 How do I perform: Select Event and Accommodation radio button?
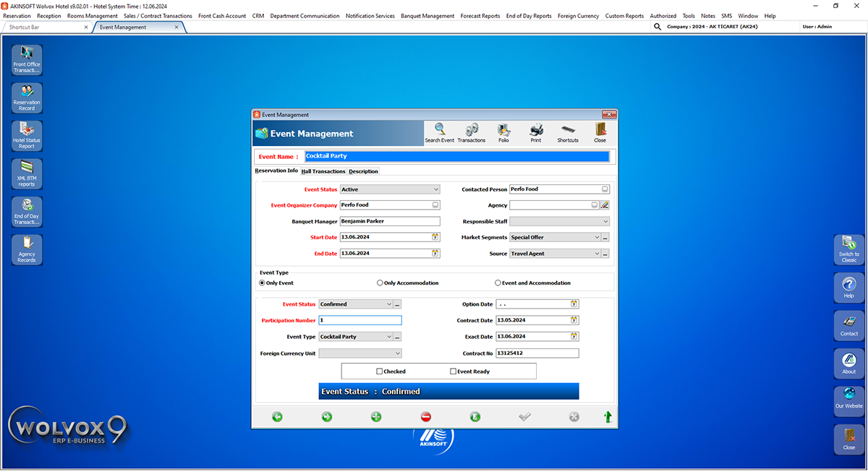click(498, 283)
